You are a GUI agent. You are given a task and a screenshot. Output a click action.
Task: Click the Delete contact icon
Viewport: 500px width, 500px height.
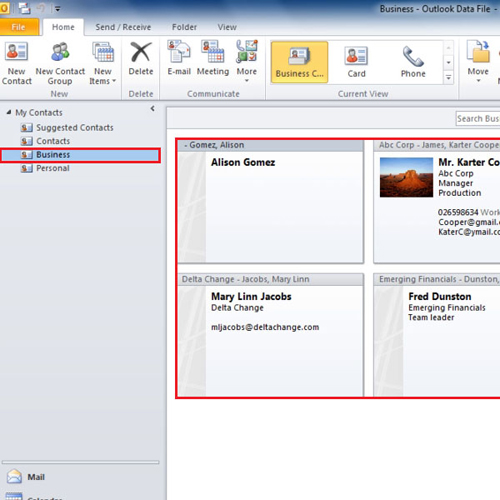(141, 59)
